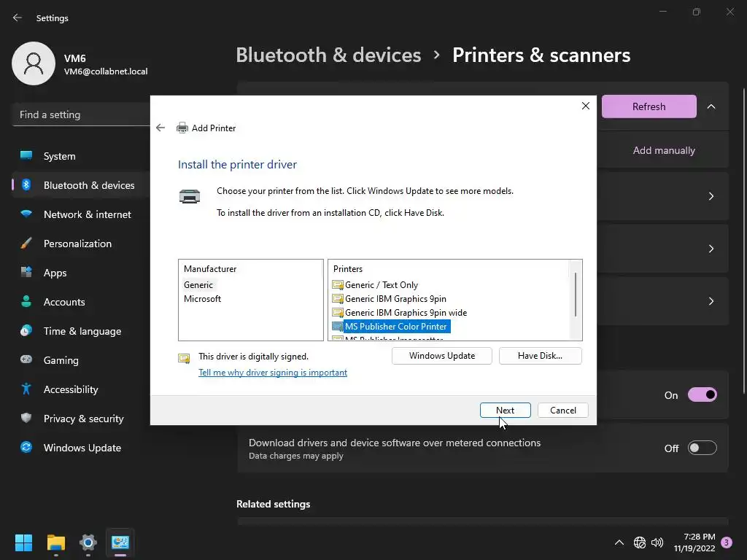The image size is (747, 560).
Task: Click the VM6 user avatar
Action: [x=34, y=63]
